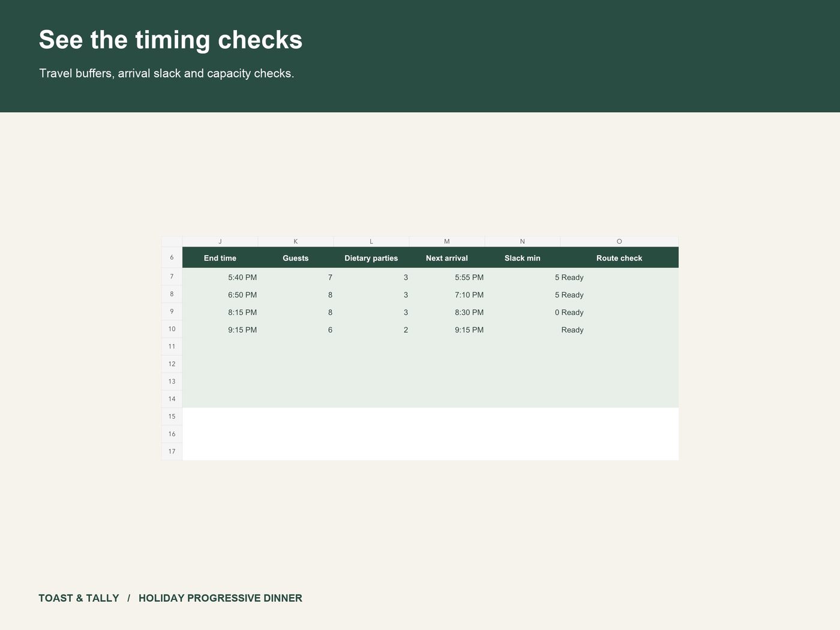
Task: Select row 15 header
Action: pyautogui.click(x=172, y=416)
